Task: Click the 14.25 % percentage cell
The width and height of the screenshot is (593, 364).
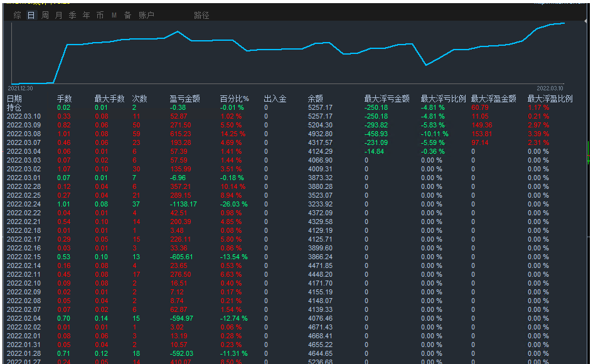Action: [233, 134]
